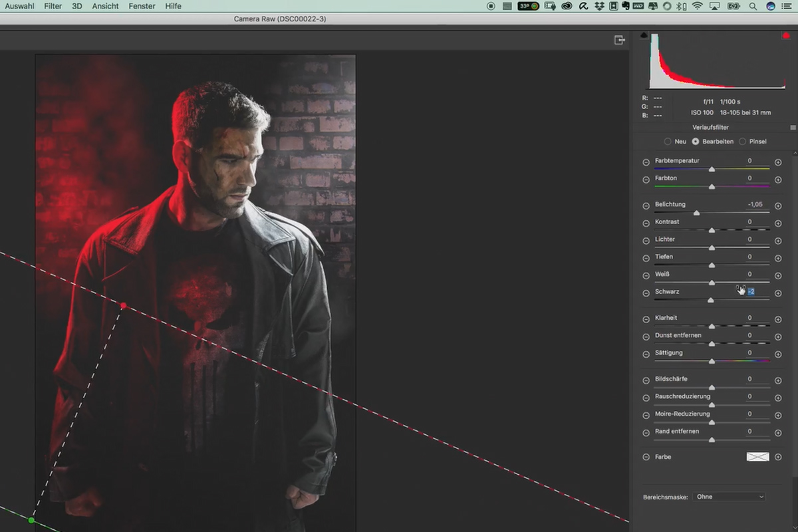Open the Hilfe menu

(x=173, y=6)
